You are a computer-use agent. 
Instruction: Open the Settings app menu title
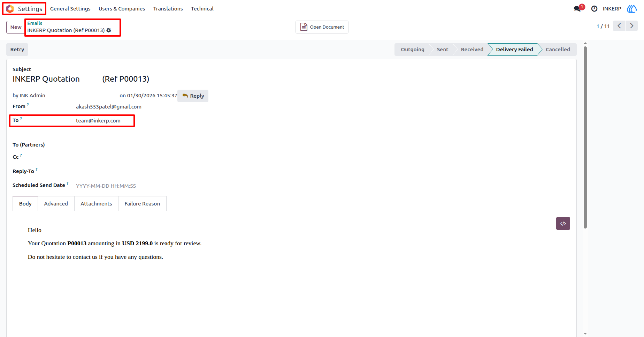click(x=30, y=9)
